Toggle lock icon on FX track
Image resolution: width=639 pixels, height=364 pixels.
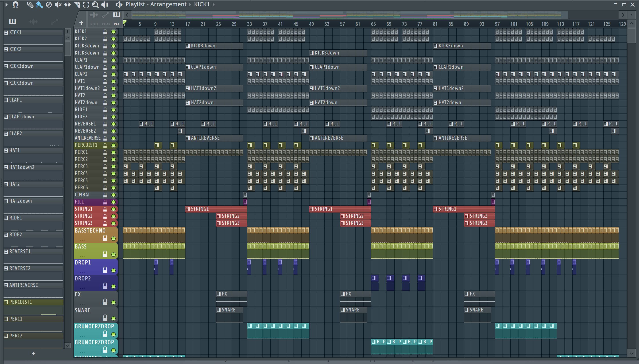tap(105, 302)
